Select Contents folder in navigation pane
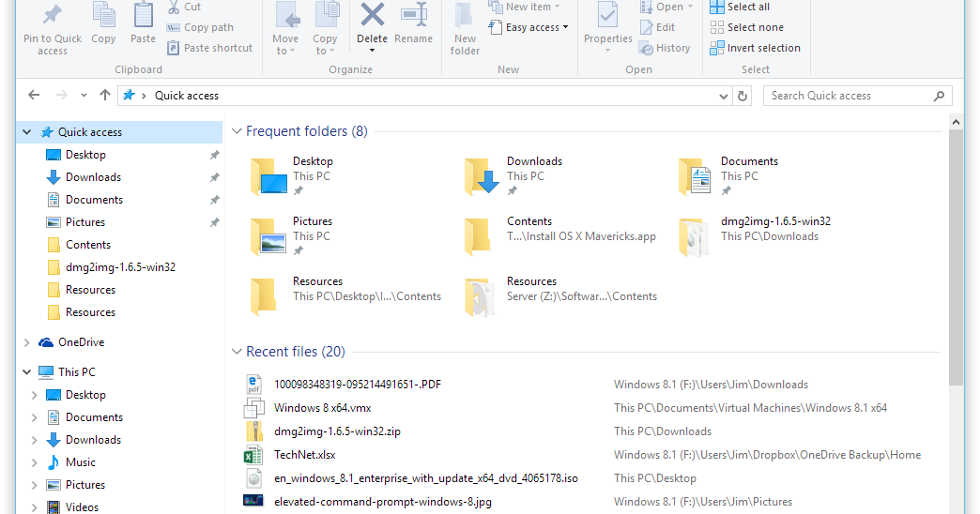980x514 pixels. [87, 245]
